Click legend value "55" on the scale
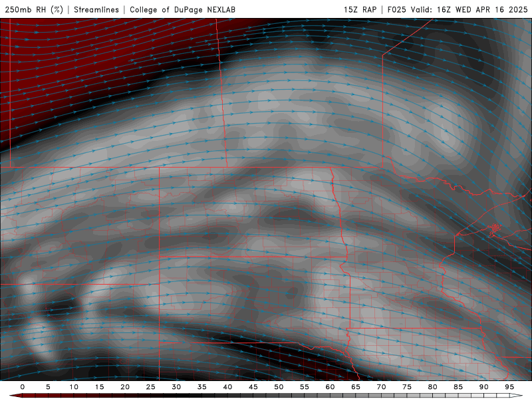 click(x=305, y=387)
